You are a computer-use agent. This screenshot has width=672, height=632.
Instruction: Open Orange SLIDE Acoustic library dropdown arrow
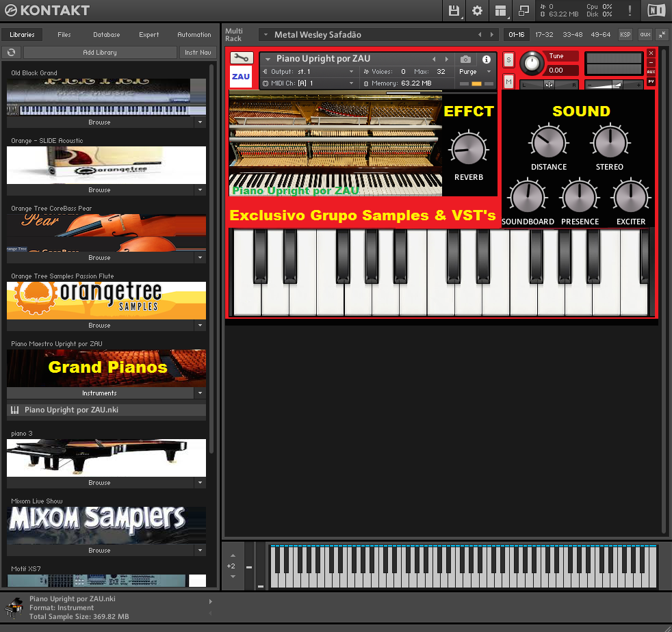200,190
